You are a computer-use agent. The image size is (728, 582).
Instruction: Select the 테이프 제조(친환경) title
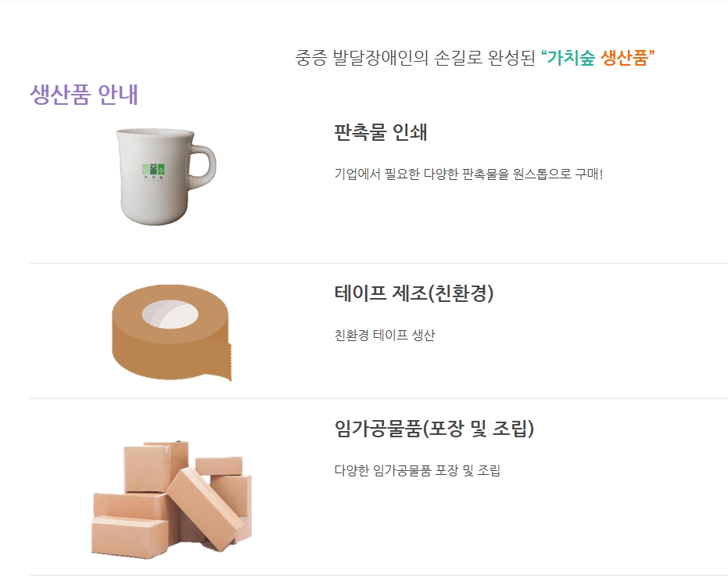414,293
